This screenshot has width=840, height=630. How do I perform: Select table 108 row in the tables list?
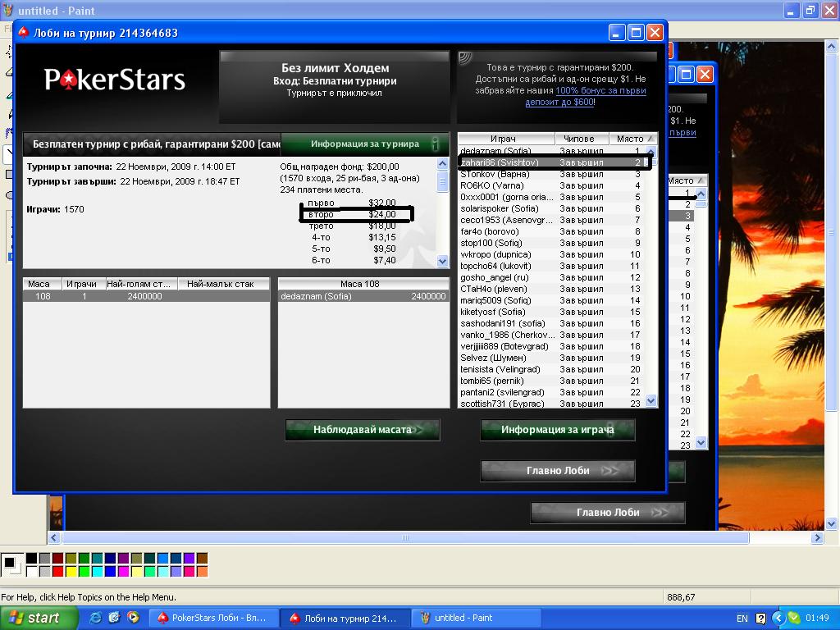pyautogui.click(x=146, y=296)
